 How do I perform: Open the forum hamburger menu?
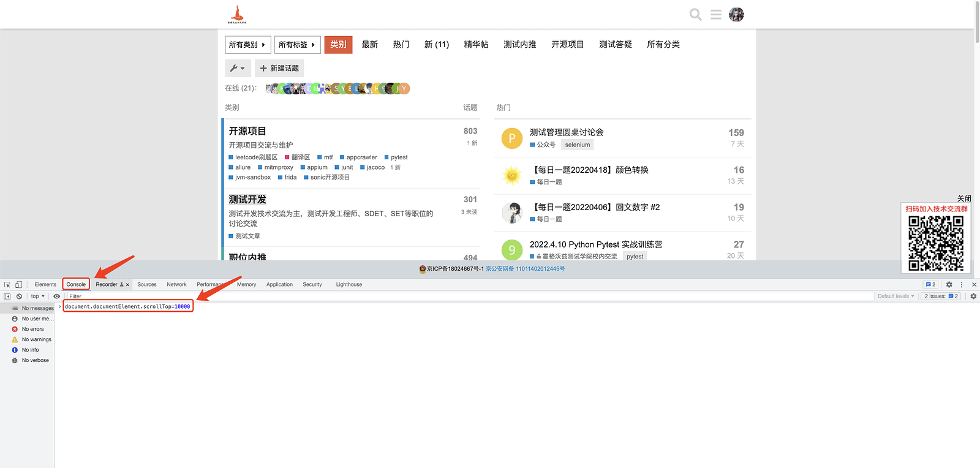click(x=715, y=14)
